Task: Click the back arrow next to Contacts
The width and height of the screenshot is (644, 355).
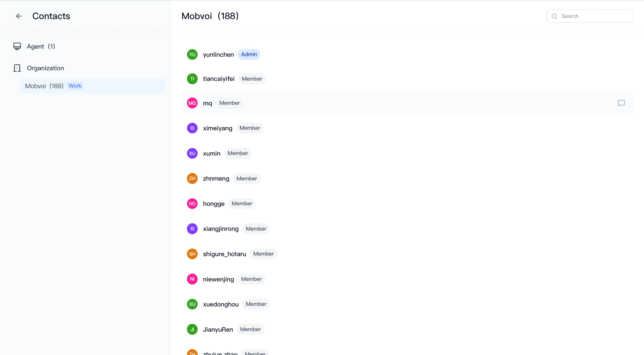Action: 19,16
